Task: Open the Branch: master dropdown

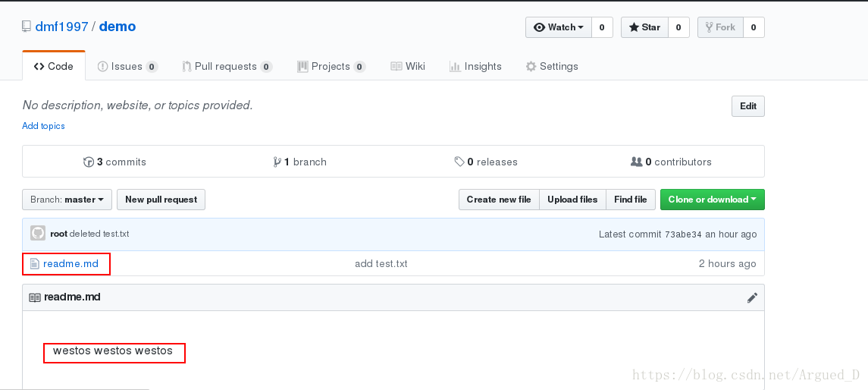Action: coord(67,200)
